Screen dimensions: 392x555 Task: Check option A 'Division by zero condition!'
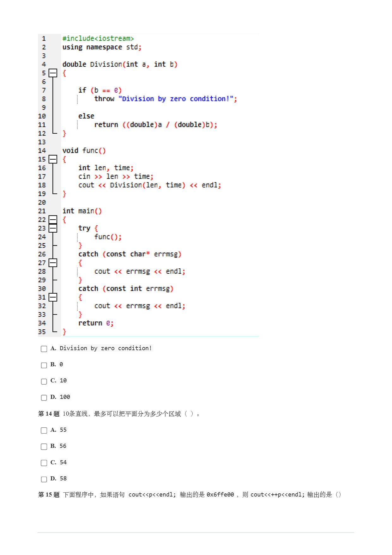point(44,349)
